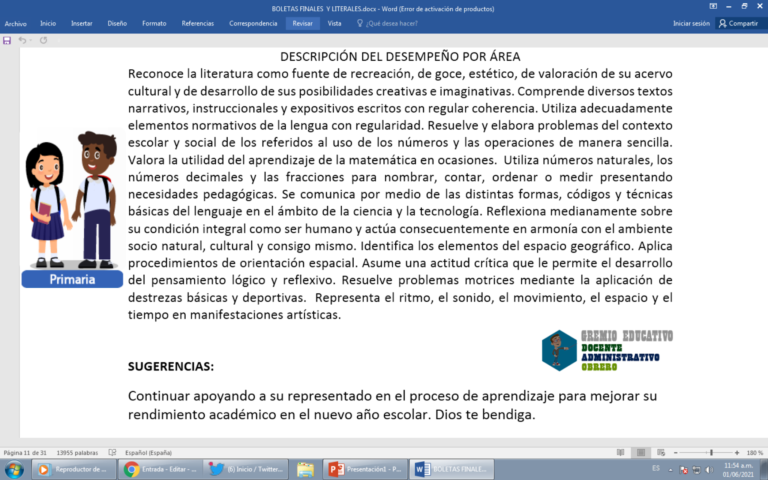768x480 pixels.
Task: Change language 'Español (España)'
Action: 148,453
